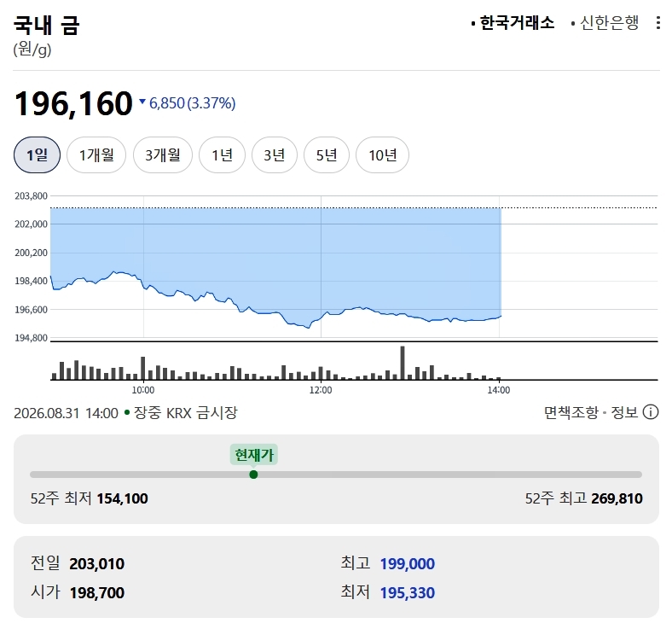Viewport: 672px width, 629px height.
Task: Select the 10년 period button
Action: pos(382,154)
